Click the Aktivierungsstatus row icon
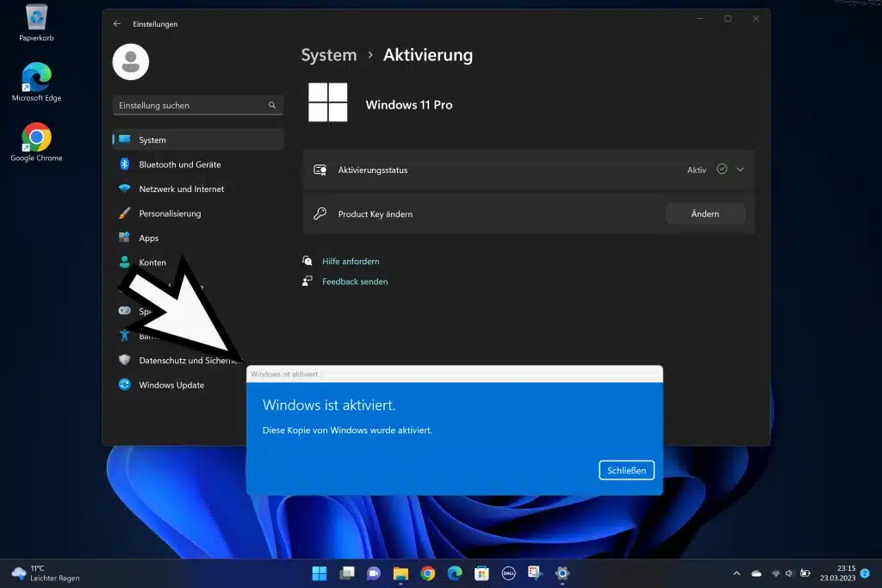Image resolution: width=882 pixels, height=588 pixels. pos(320,170)
